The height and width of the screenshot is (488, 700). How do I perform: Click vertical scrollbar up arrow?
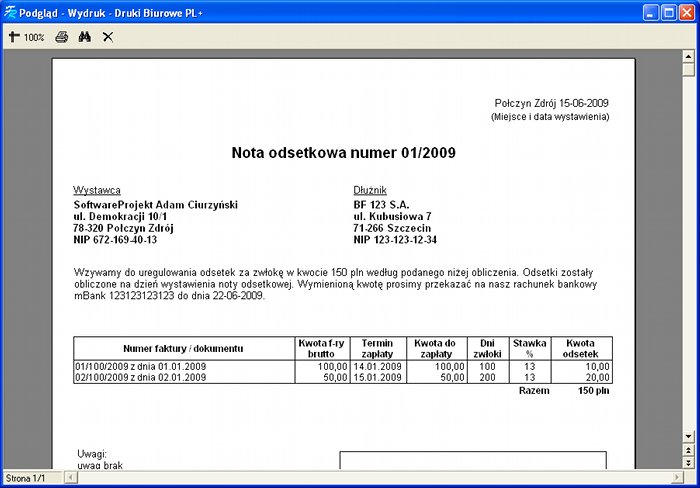pos(688,56)
